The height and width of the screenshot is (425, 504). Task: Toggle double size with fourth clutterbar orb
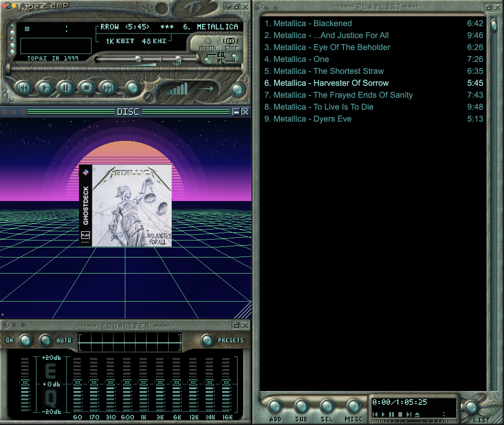12,45
